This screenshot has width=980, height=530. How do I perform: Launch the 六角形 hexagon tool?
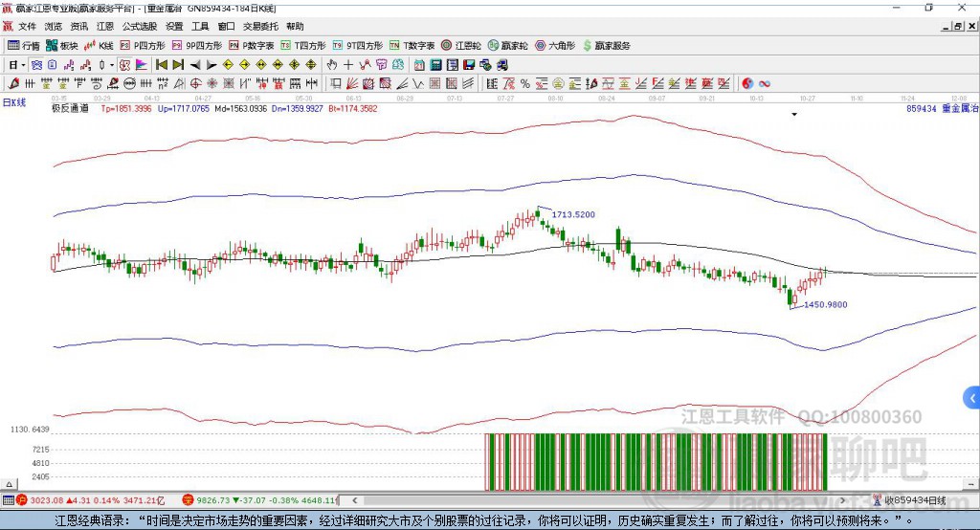554,45
